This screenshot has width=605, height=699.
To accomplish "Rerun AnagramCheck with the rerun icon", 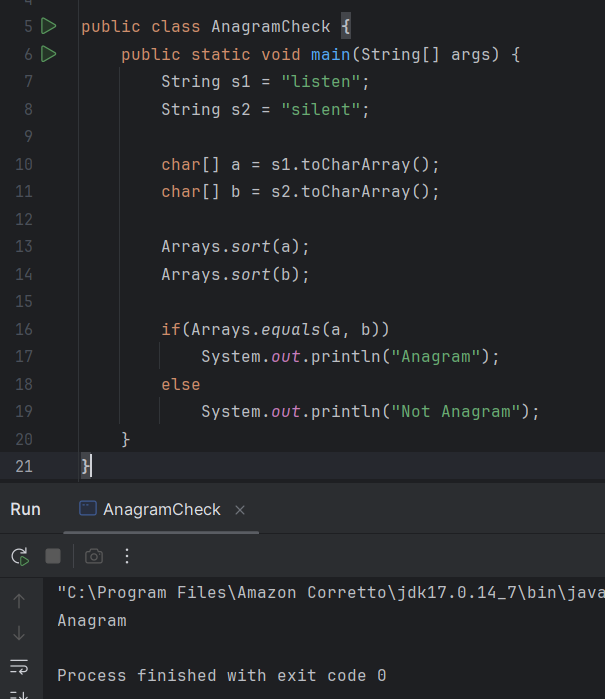I will click(19, 556).
